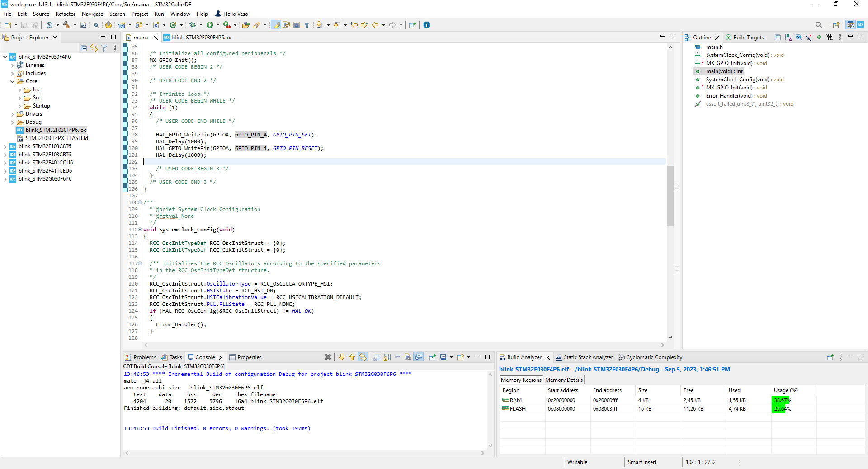
Task: Click the Build hammer icon in toolbar
Action: coord(66,25)
